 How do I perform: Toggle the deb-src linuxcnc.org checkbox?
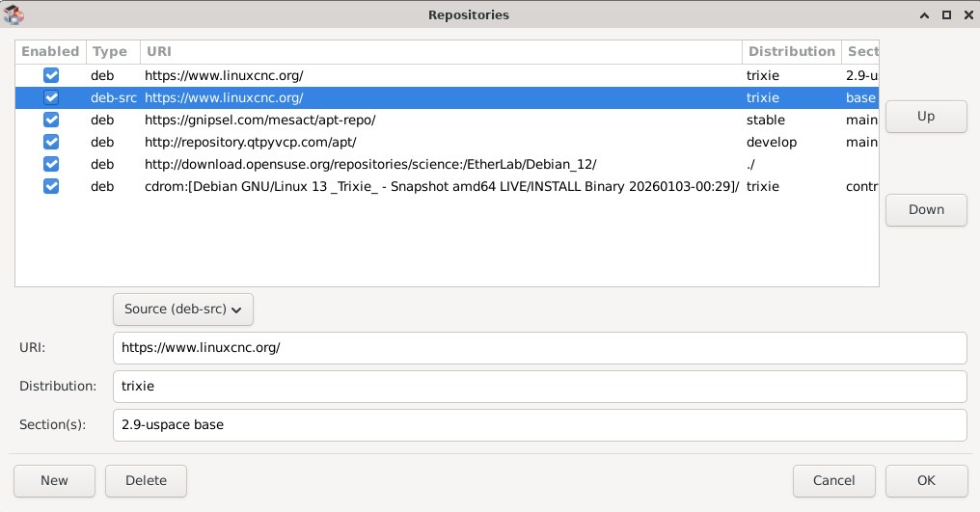(x=51, y=97)
